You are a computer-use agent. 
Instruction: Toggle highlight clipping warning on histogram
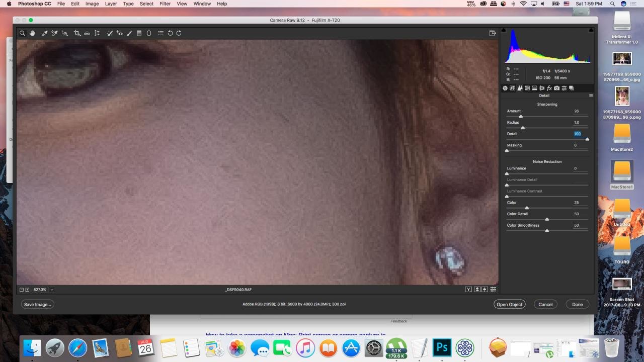tap(591, 30)
